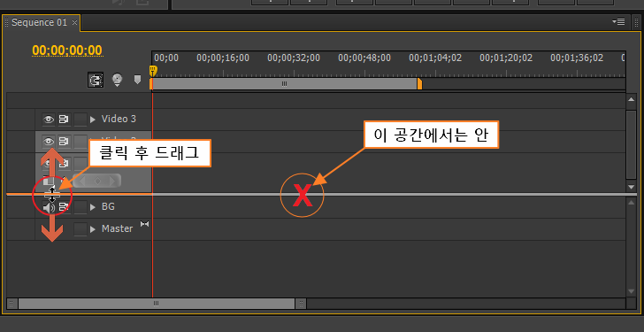Image resolution: width=644 pixels, height=332 pixels.
Task: Mute BG track using speaker icon
Action: tap(49, 207)
